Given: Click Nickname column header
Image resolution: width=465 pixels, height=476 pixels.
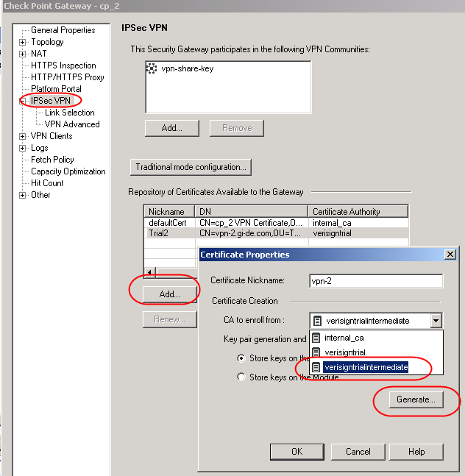Looking at the screenshot, I should pos(168,211).
